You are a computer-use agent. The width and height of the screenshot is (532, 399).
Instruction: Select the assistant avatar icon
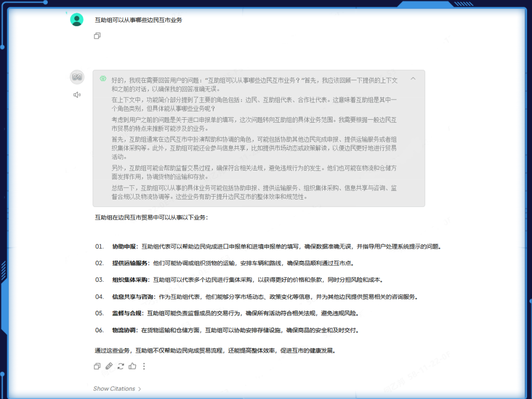click(x=77, y=77)
